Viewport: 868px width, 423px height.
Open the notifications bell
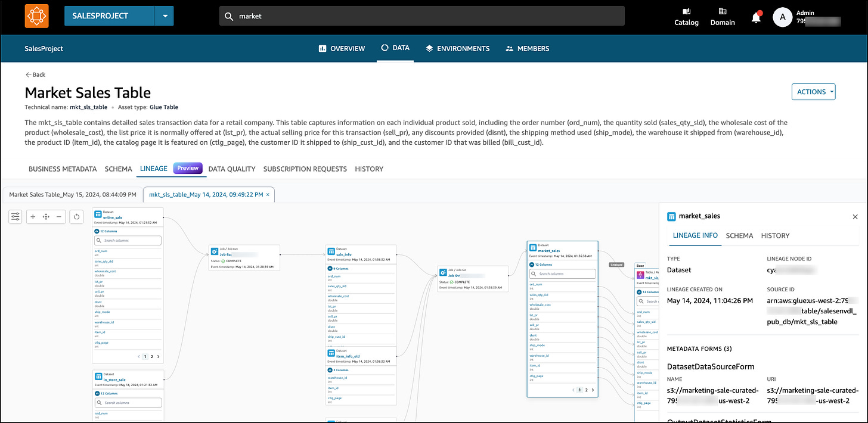point(756,17)
